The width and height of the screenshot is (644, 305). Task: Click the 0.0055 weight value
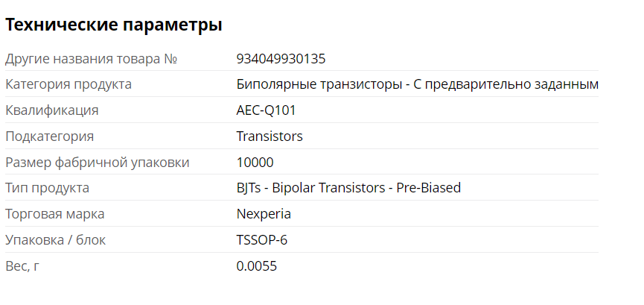257,266
